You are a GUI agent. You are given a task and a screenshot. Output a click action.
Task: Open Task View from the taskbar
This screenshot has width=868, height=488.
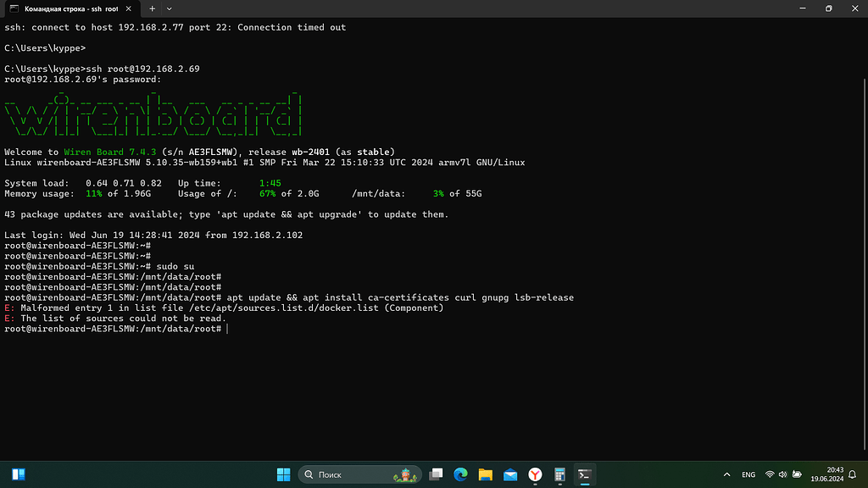pos(436,474)
